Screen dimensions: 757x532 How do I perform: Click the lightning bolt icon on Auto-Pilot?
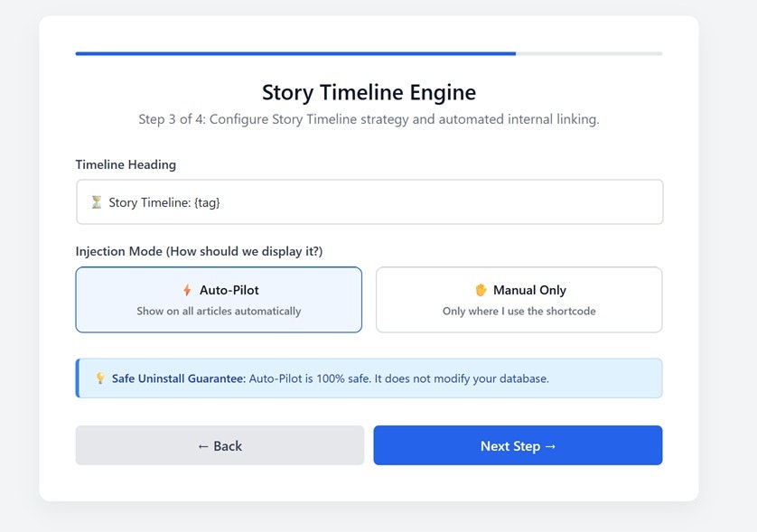187,290
